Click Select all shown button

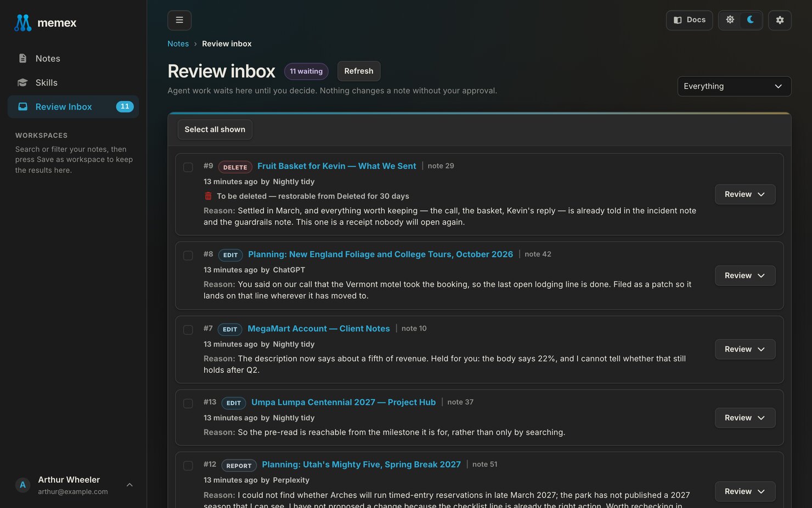[x=215, y=130]
